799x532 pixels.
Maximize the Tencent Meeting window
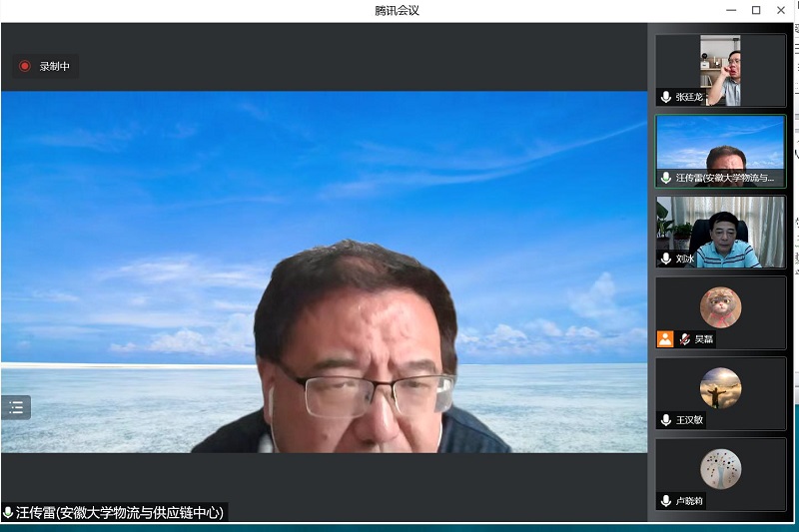pos(756,10)
